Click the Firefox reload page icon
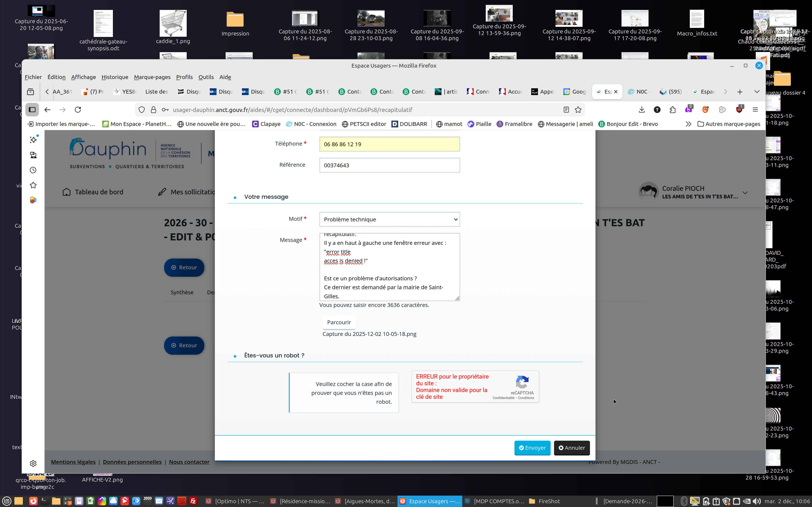 78,110
